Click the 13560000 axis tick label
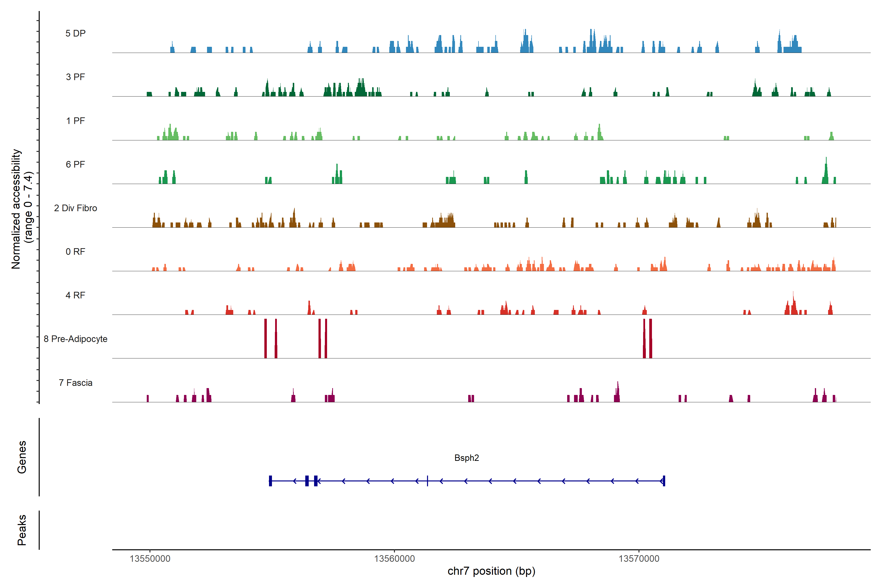Viewport: 882px width, 588px height. 394,558
